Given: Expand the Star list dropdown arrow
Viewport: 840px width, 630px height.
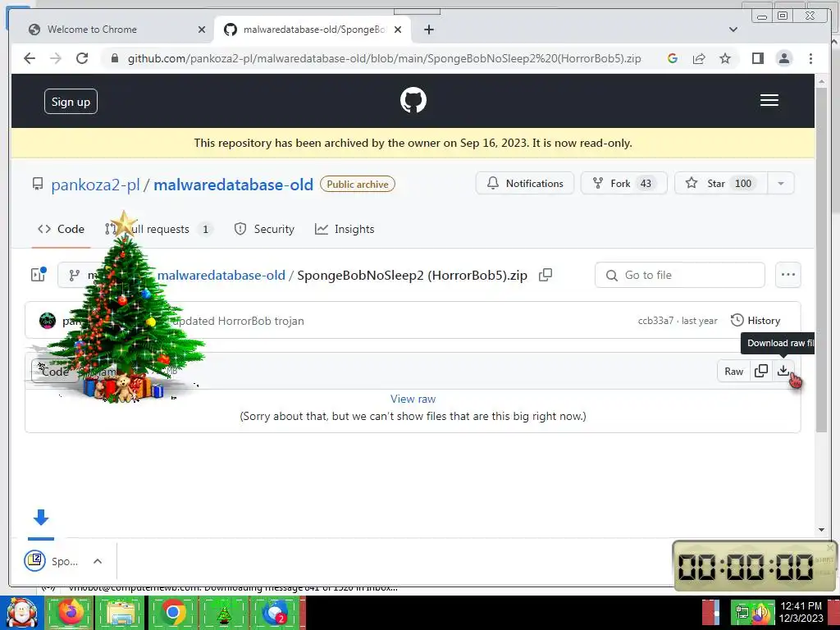Looking at the screenshot, I should coord(781,183).
